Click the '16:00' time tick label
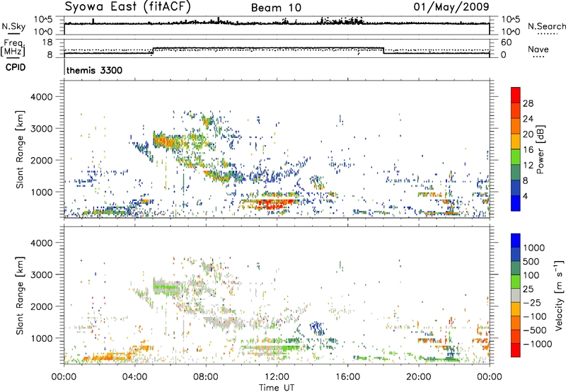Viewport: 566px width, 392px height. (347, 377)
